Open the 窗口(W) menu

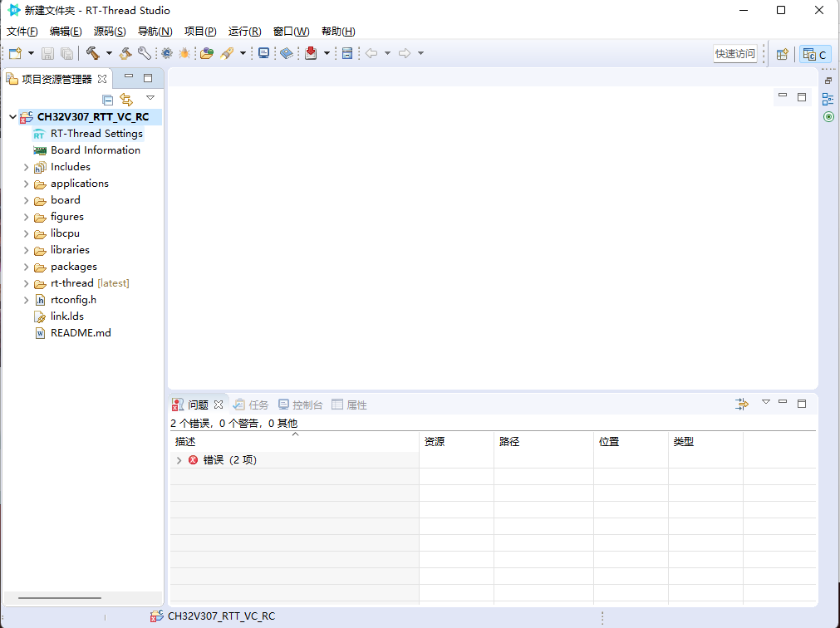pos(291,32)
